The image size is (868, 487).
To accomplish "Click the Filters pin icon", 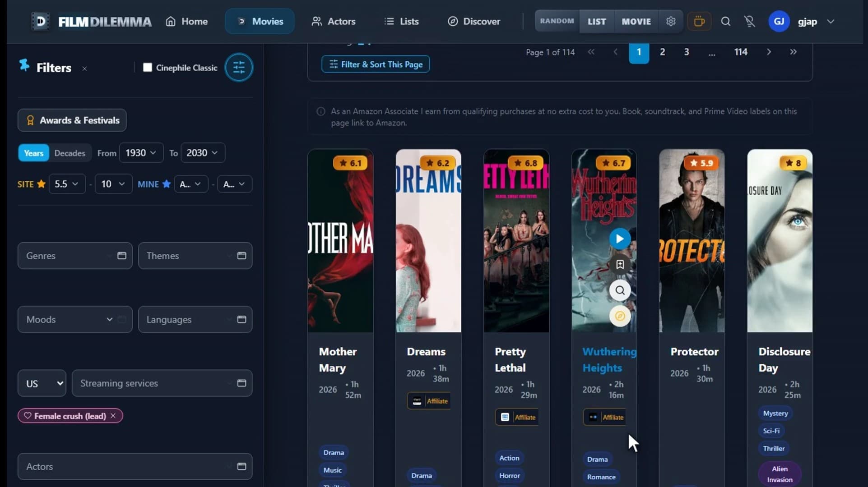I will (24, 65).
